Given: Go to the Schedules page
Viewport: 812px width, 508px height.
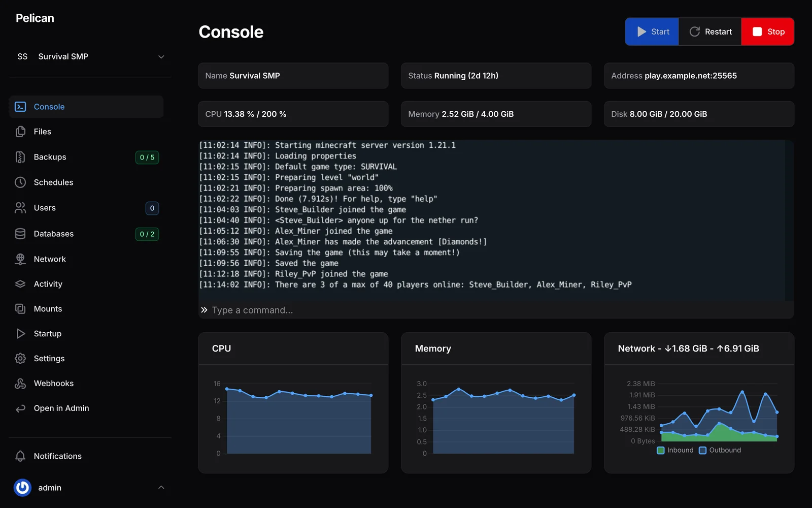Looking at the screenshot, I should tap(86, 182).
